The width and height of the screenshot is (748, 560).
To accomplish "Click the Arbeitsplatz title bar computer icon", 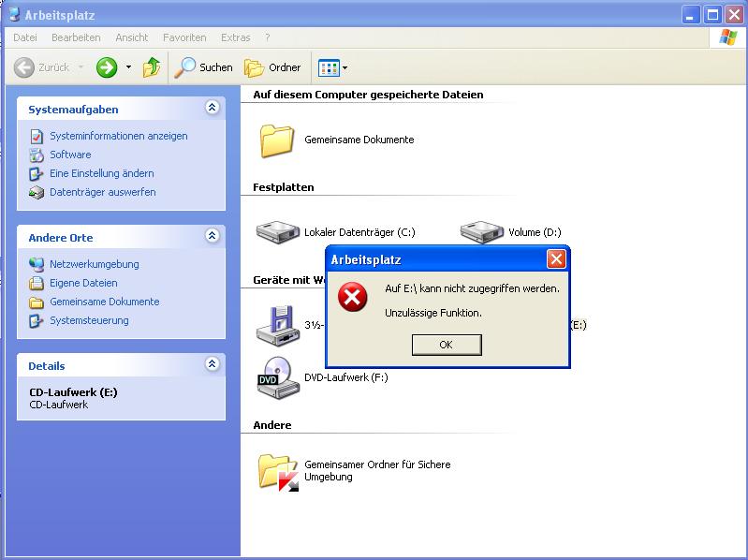I will pos(15,14).
